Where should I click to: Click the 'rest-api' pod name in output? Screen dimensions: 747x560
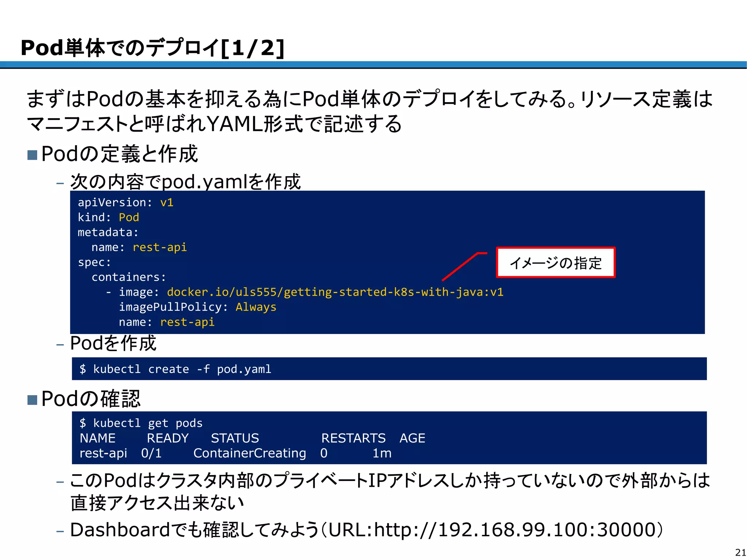point(104,453)
